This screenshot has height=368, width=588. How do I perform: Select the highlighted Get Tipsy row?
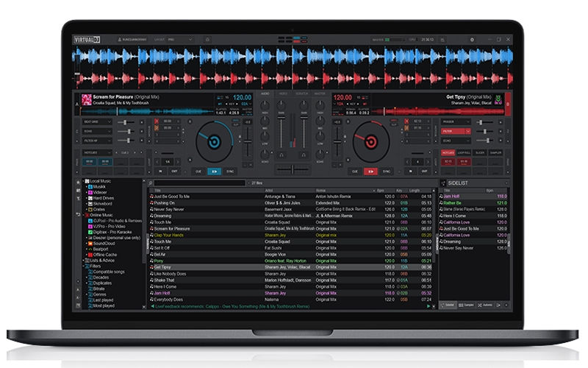tap(290, 267)
